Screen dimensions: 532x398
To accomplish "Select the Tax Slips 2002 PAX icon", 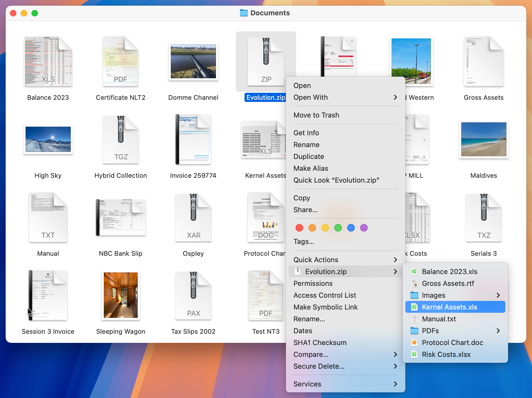I will 193,295.
